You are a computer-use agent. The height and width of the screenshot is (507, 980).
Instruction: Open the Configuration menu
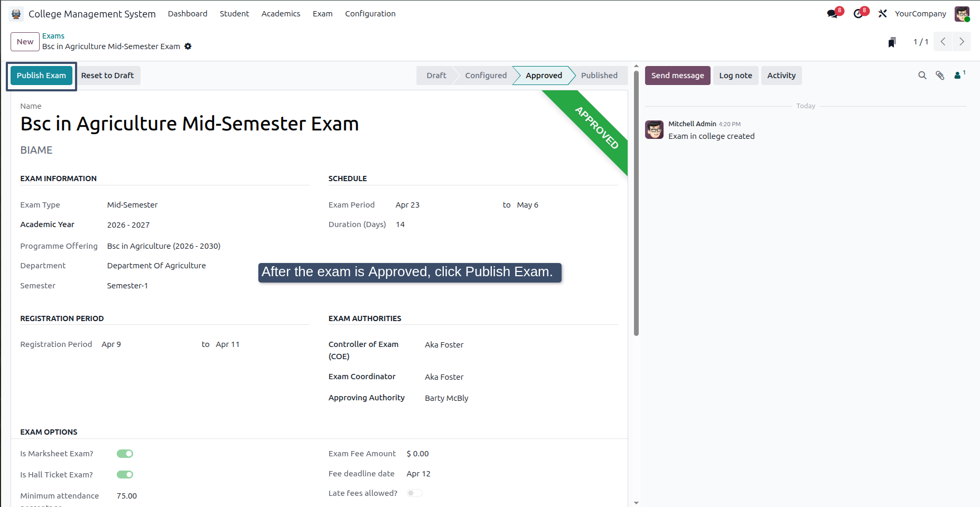(x=370, y=14)
